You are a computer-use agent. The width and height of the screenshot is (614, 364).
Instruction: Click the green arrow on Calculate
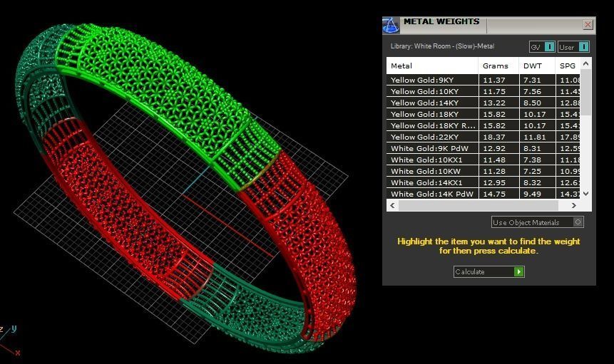(519, 271)
